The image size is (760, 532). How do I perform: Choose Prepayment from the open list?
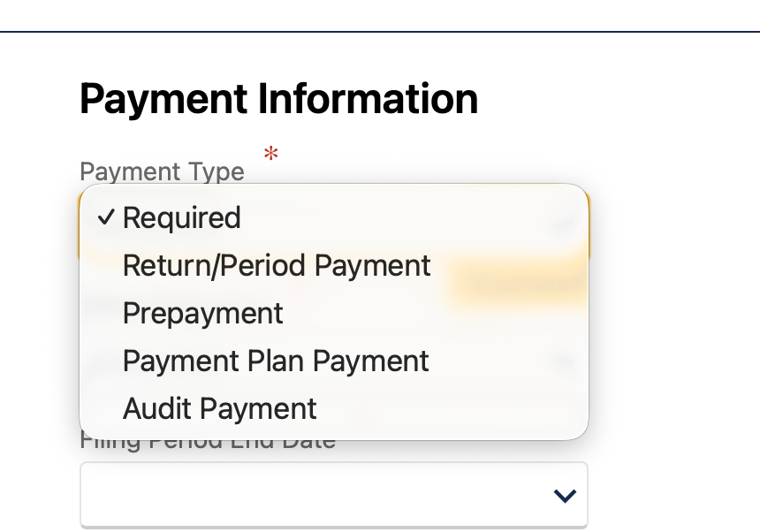point(202,313)
